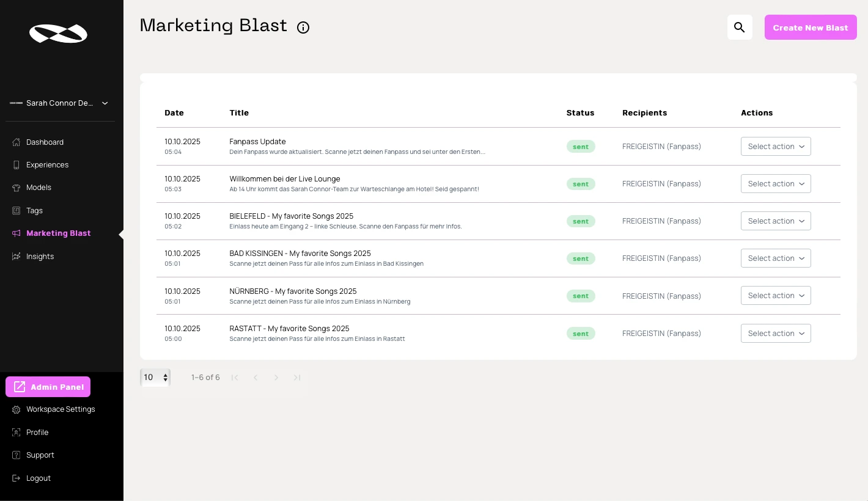Go to first page using pagination icon
Image resolution: width=868 pixels, height=501 pixels.
235,378
